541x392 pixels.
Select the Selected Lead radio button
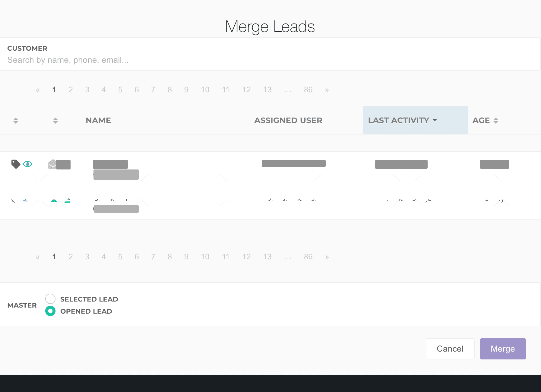pos(50,299)
